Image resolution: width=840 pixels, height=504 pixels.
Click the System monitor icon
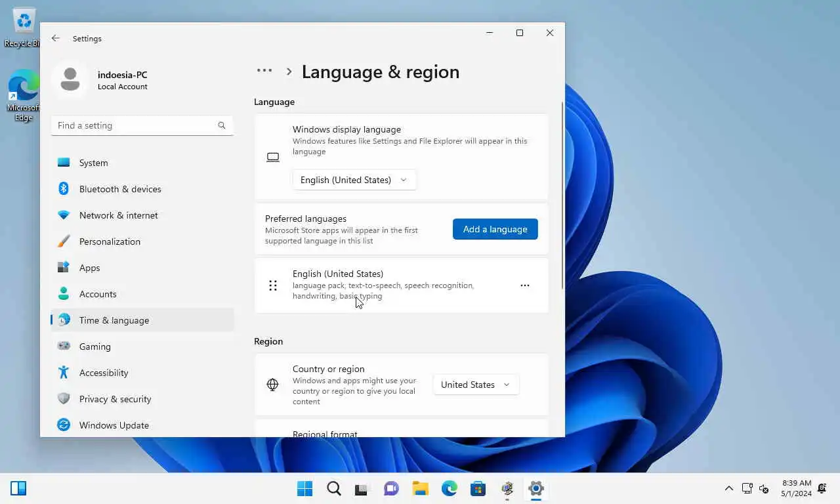pyautogui.click(x=64, y=162)
